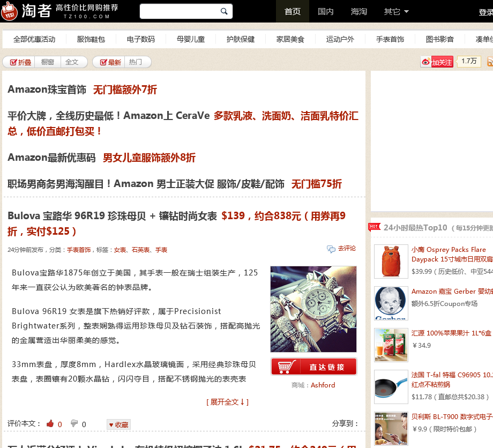Open the CeraVe 乳液洗面奶 deal headline
The width and height of the screenshot is (493, 448).
tap(183, 123)
